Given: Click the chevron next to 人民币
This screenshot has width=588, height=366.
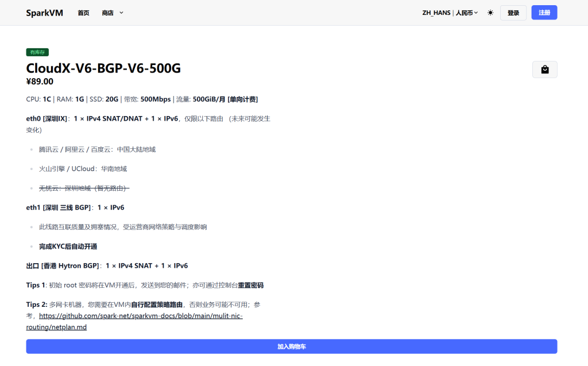Looking at the screenshot, I should pyautogui.click(x=476, y=13).
